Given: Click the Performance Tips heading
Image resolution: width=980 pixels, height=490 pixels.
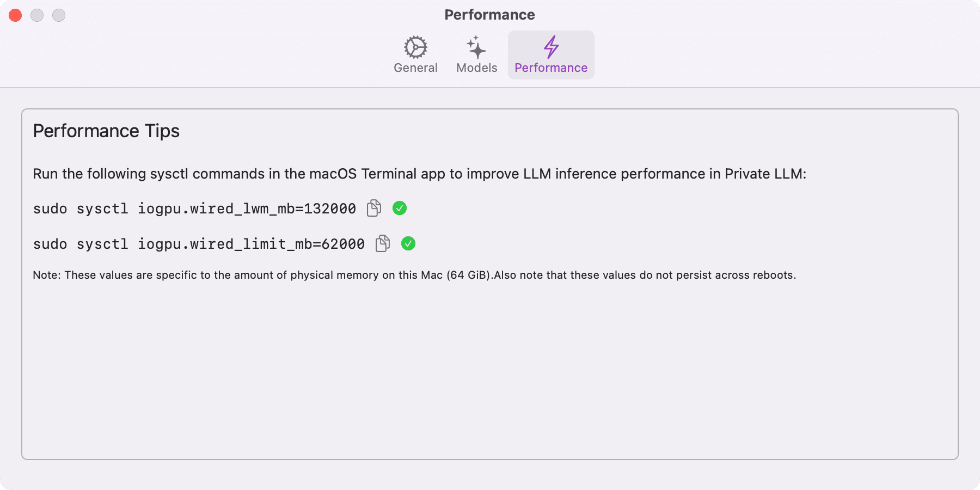Looking at the screenshot, I should coord(106,131).
